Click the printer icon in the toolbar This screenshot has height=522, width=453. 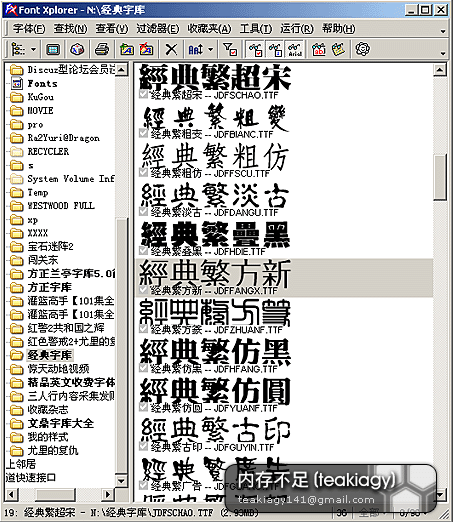coord(102,50)
